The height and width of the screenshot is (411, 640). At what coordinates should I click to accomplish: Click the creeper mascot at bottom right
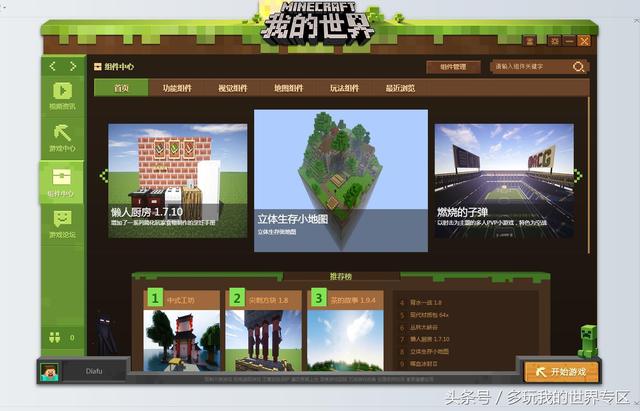coord(588,341)
